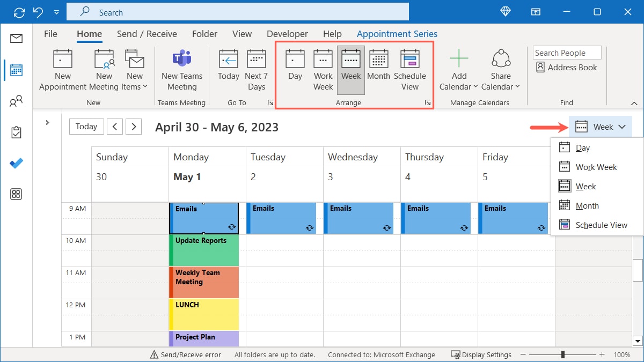
Task: Click the Send/Receive All Folders icon
Action: [18, 11]
